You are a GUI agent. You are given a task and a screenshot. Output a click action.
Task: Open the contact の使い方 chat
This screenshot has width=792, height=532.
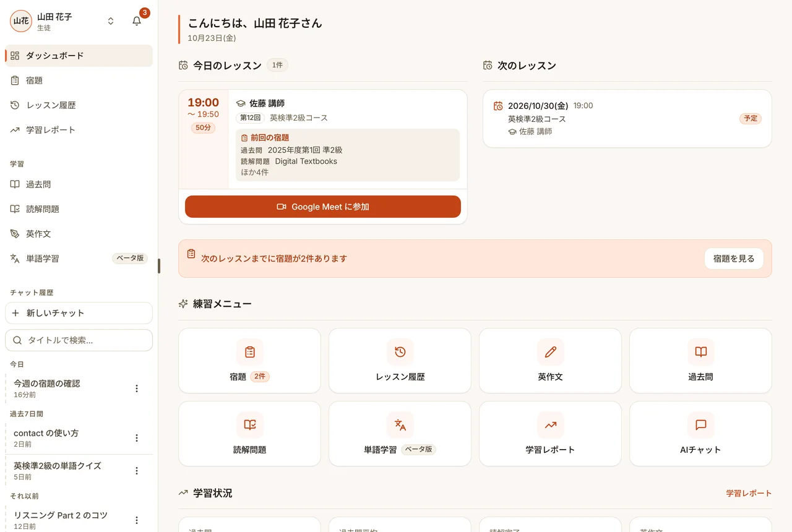tap(68, 438)
